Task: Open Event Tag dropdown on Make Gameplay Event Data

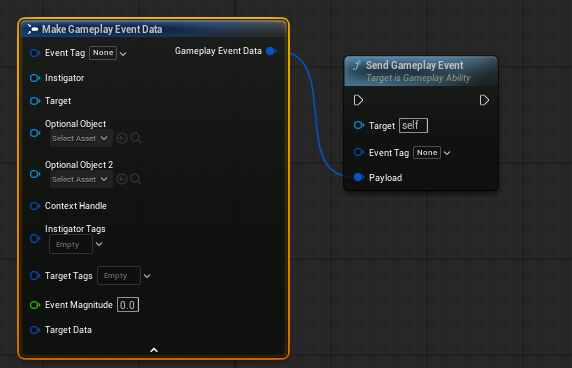Action: [x=123, y=54]
